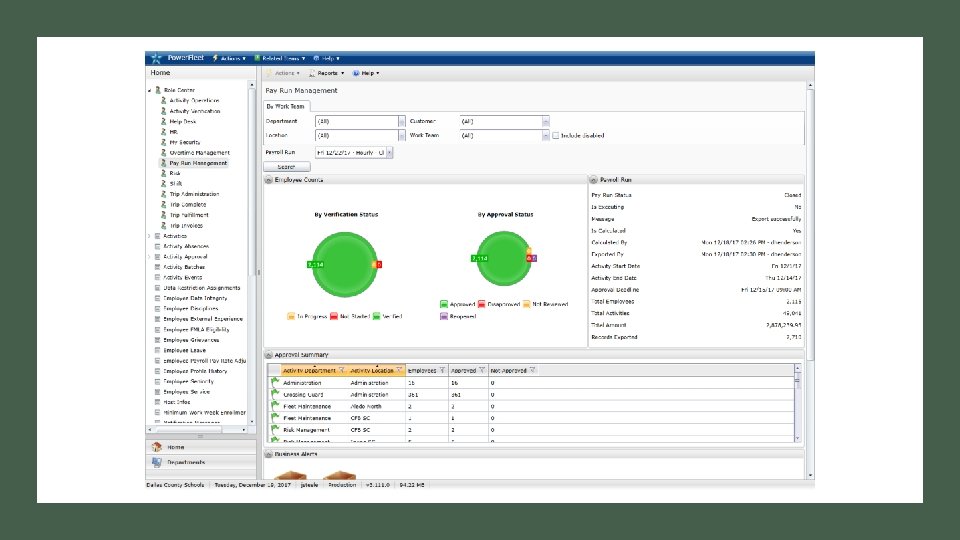Open Activity Verification role icon
The width and height of the screenshot is (960, 540).
tap(163, 111)
